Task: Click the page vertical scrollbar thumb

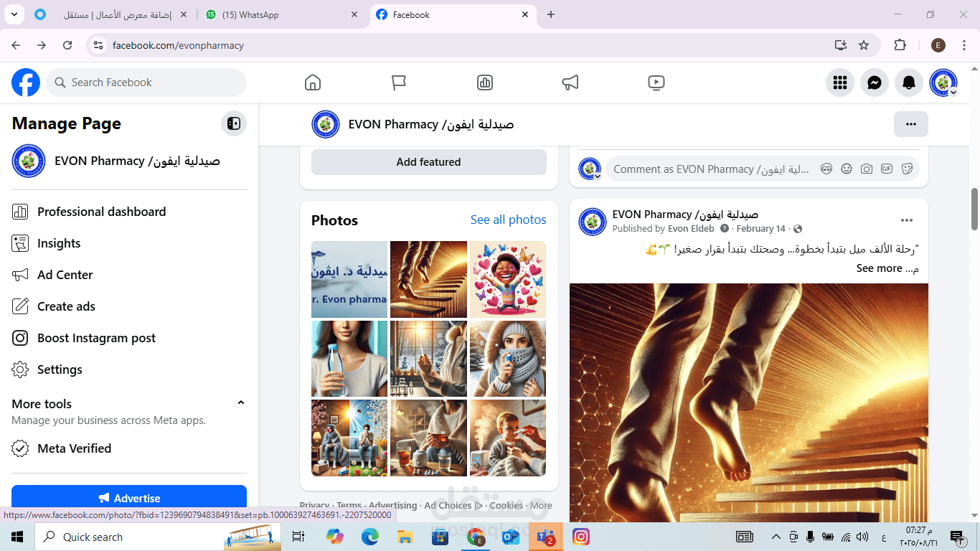Action: coord(974,209)
